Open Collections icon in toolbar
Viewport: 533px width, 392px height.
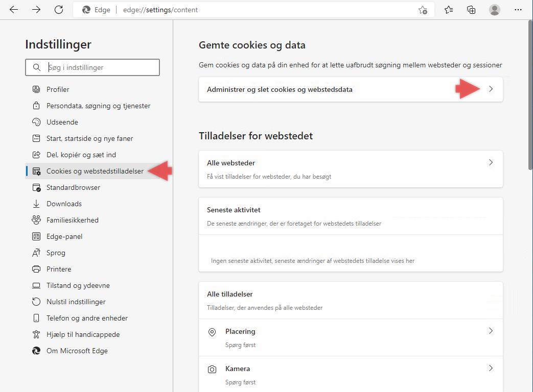coord(471,10)
